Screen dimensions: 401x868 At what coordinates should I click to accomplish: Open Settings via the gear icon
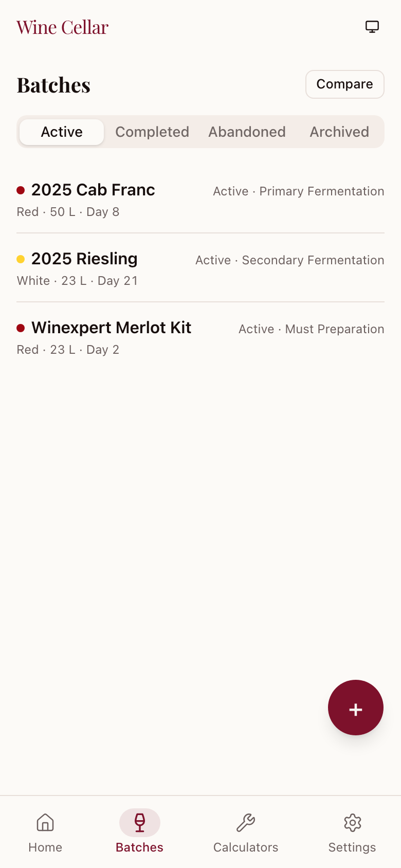point(352,823)
